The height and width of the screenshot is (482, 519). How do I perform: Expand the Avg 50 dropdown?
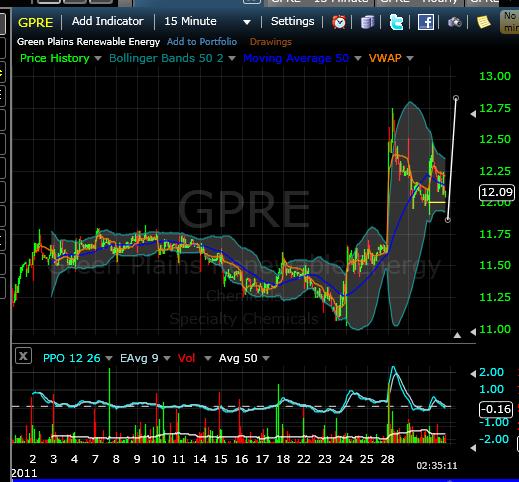point(266,358)
